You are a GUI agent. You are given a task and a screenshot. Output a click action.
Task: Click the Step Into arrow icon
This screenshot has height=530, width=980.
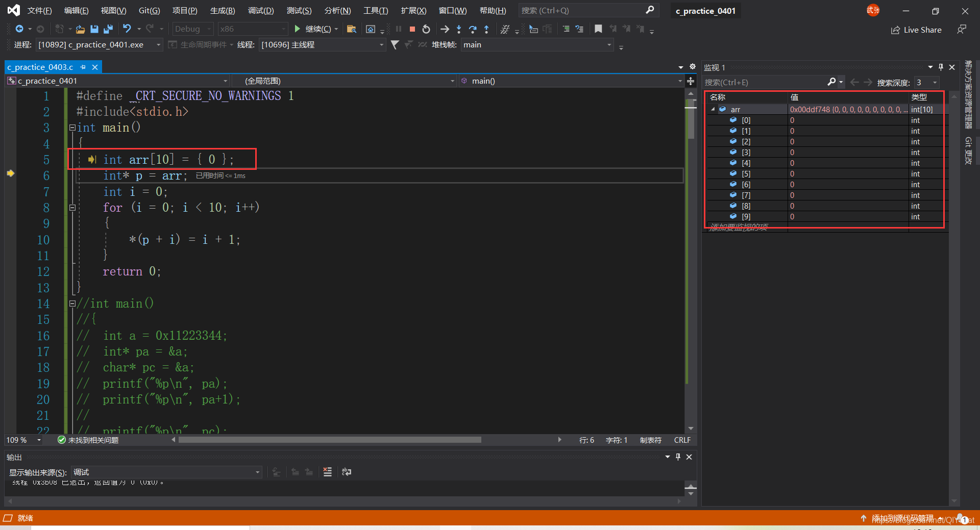459,29
